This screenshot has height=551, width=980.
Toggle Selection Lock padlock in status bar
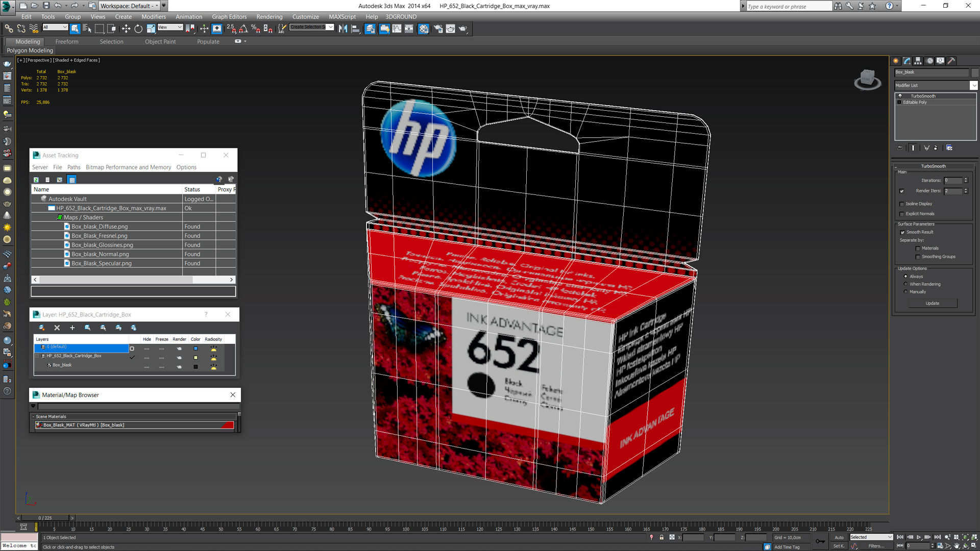click(x=661, y=537)
